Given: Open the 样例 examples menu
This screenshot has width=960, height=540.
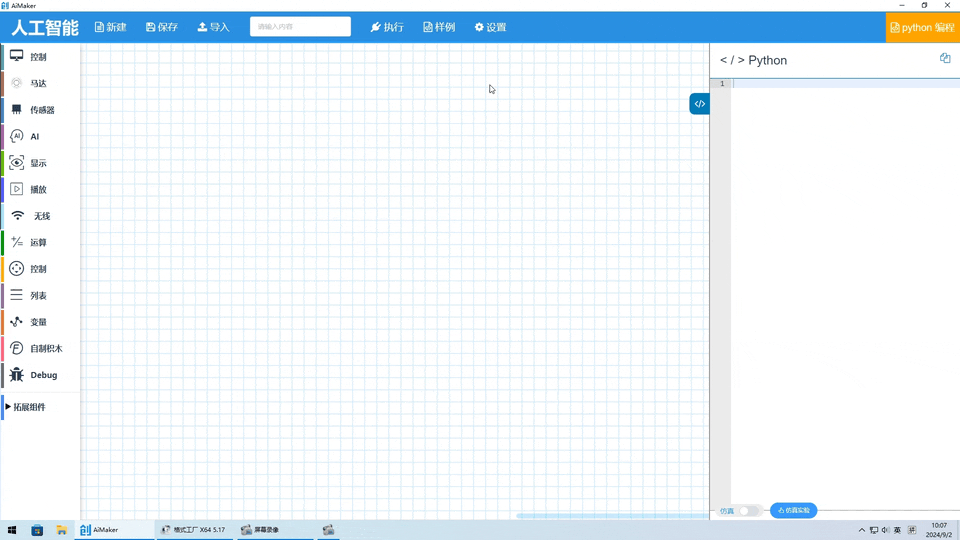Looking at the screenshot, I should (439, 27).
